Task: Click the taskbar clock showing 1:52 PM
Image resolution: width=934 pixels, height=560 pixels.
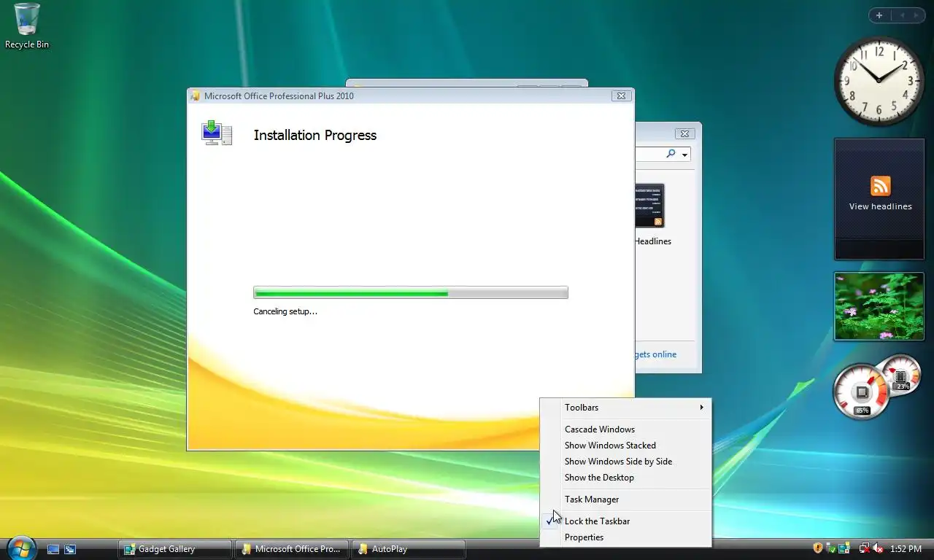Action: pyautogui.click(x=906, y=548)
